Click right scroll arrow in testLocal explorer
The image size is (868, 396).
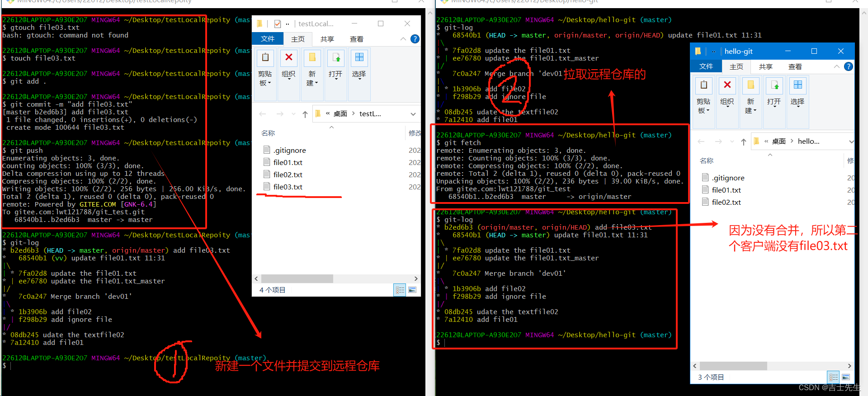pos(416,278)
